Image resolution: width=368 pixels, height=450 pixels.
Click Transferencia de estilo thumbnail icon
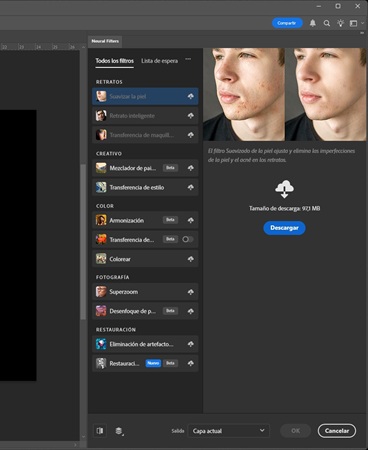pyautogui.click(x=101, y=187)
